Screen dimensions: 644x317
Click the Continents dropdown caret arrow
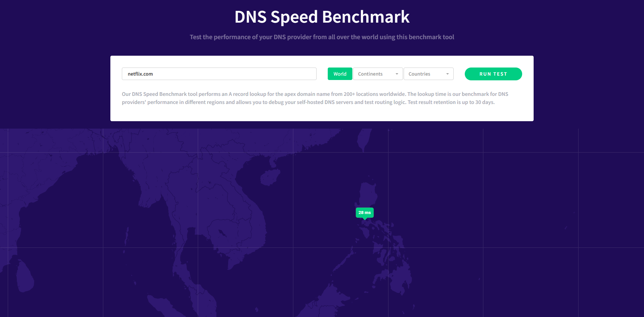click(x=397, y=74)
